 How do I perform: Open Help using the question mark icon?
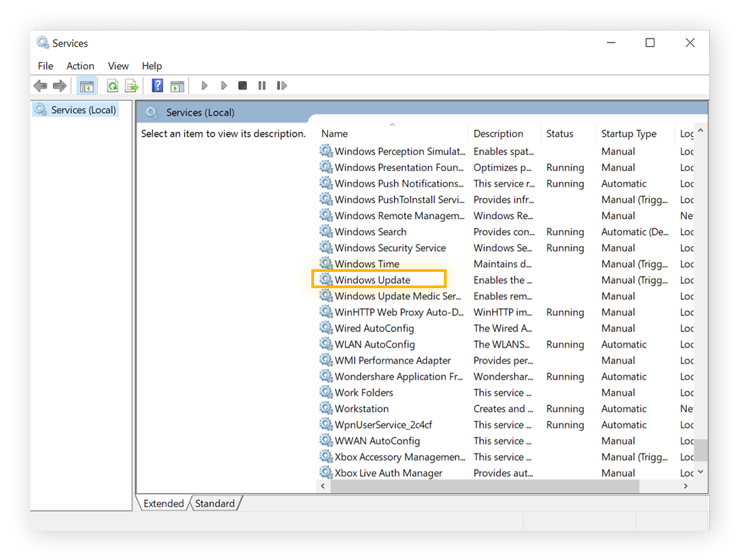[156, 85]
